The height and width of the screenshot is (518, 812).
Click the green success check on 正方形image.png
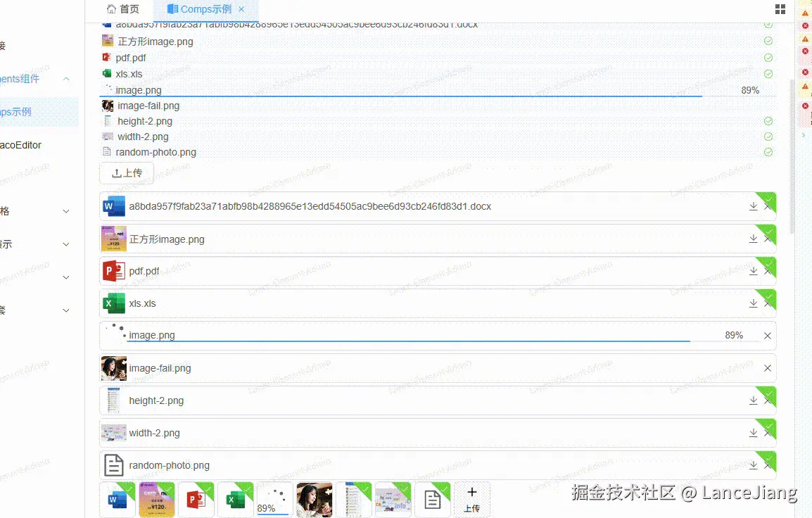pyautogui.click(x=768, y=41)
